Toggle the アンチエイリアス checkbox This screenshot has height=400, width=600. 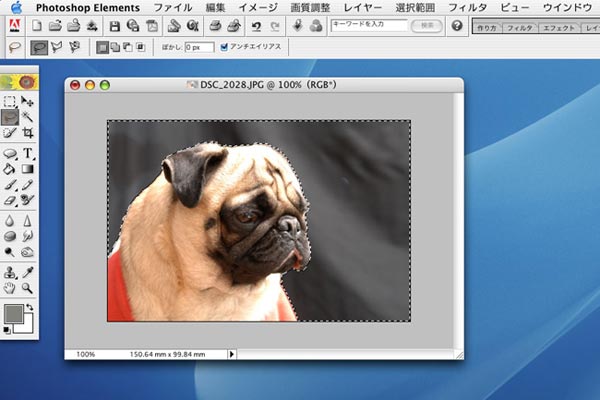point(224,47)
